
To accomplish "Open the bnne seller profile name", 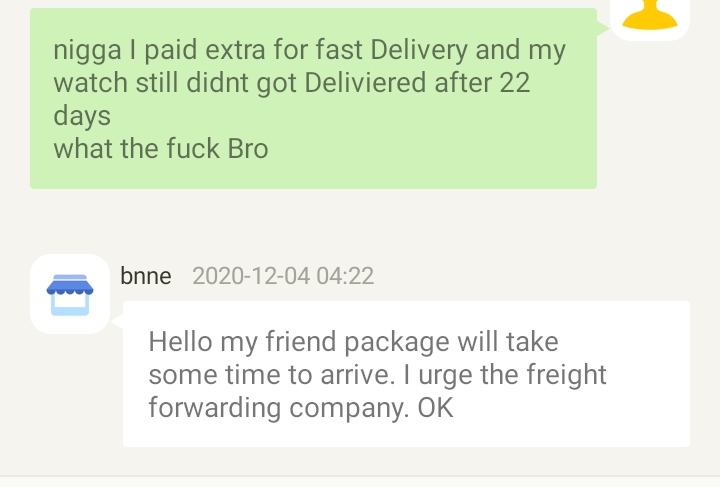I will 146,276.
